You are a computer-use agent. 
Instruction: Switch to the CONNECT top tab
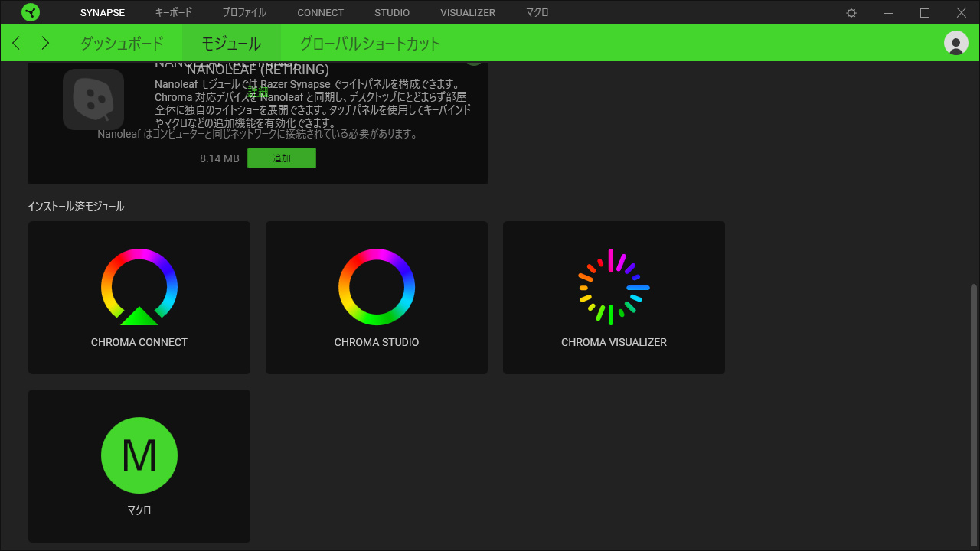pyautogui.click(x=320, y=13)
